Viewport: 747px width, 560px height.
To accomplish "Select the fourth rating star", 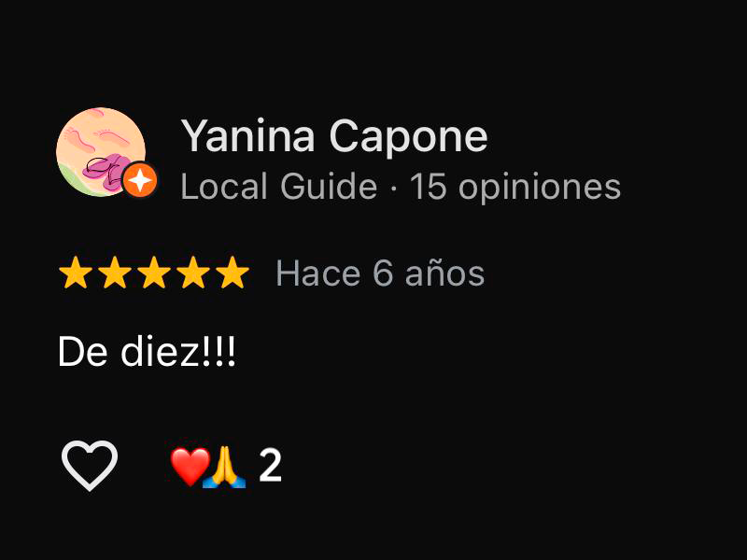I will [193, 273].
